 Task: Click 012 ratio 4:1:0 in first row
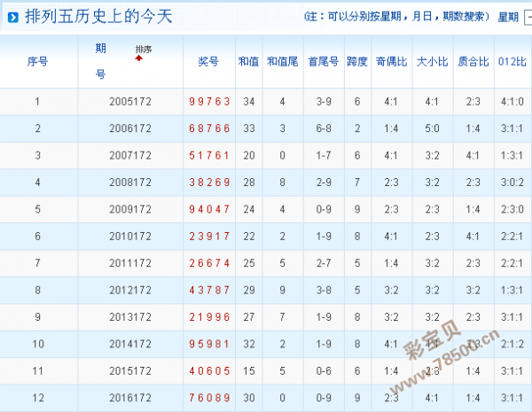pos(512,101)
